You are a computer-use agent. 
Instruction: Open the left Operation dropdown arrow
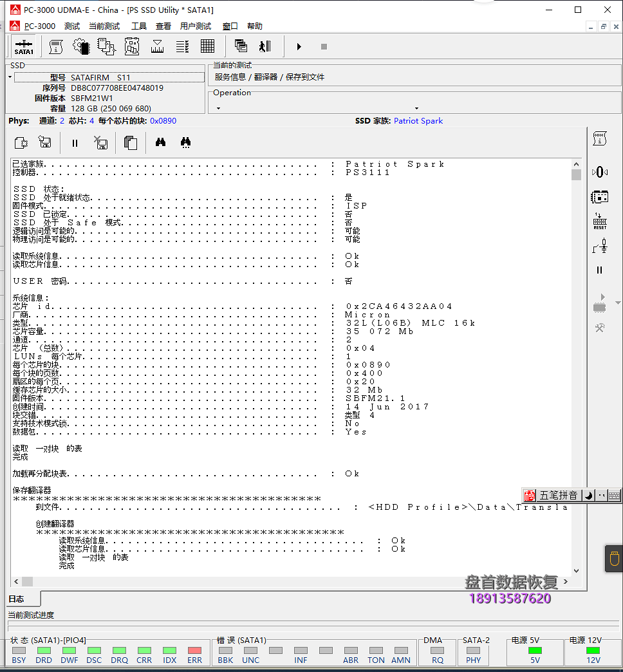click(x=219, y=108)
